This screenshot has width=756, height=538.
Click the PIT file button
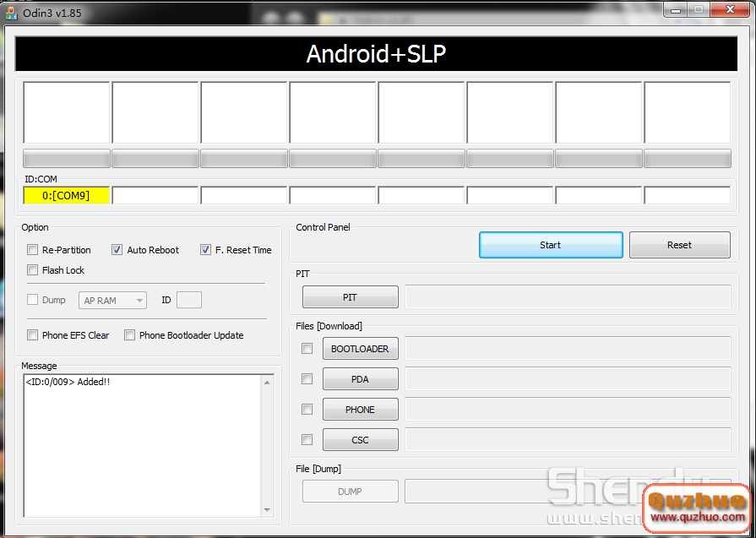[x=350, y=297]
